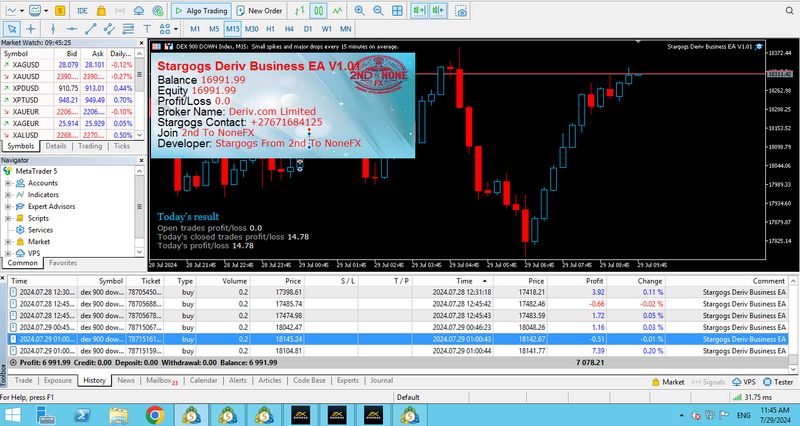Activate the crosshair cursor
The width and height of the screenshot is (800, 426).
31,29
